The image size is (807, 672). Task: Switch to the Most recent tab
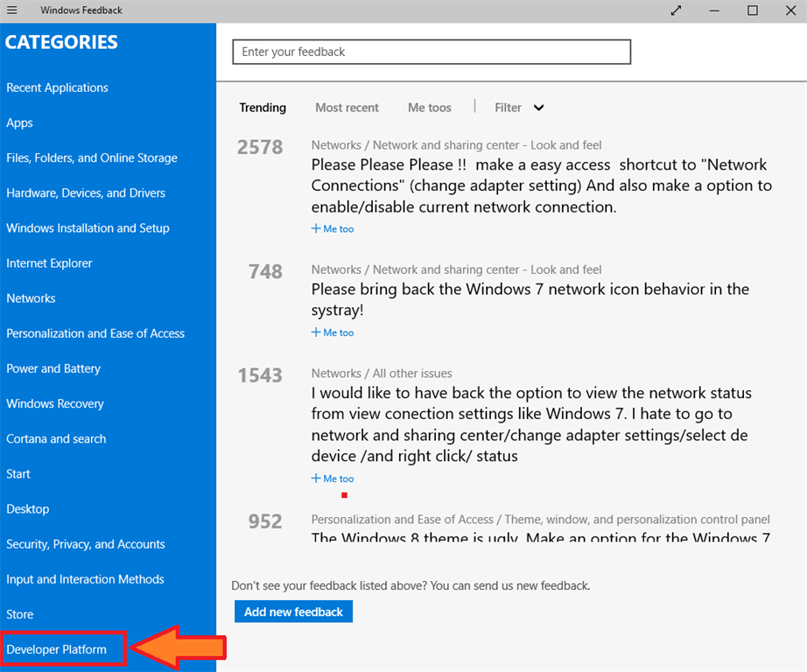[347, 108]
